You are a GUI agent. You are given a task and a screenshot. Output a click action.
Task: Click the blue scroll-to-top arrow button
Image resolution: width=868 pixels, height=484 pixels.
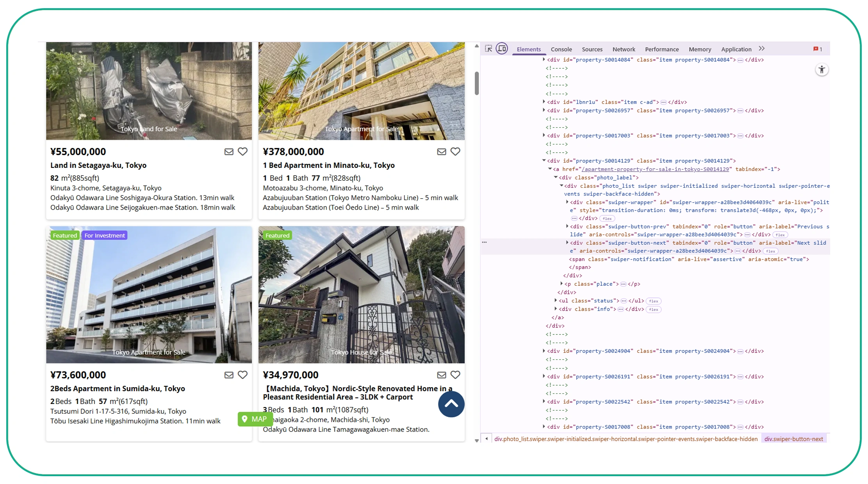451,404
